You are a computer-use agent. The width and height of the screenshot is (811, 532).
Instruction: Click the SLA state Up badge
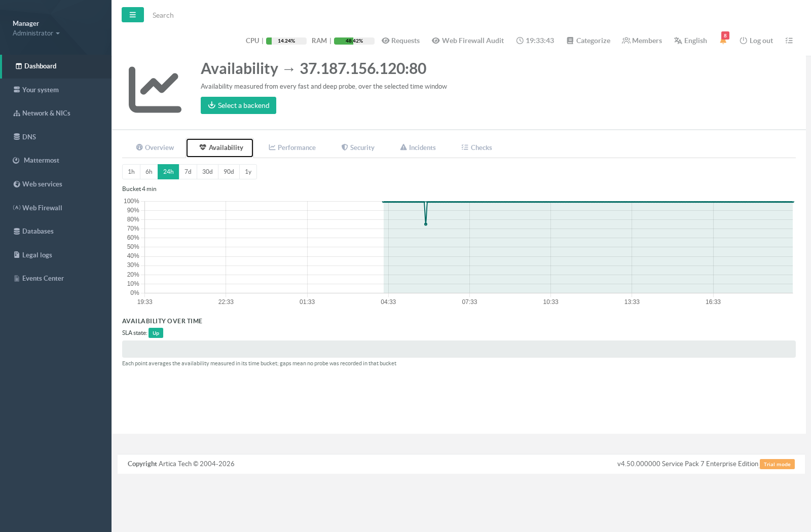point(156,333)
